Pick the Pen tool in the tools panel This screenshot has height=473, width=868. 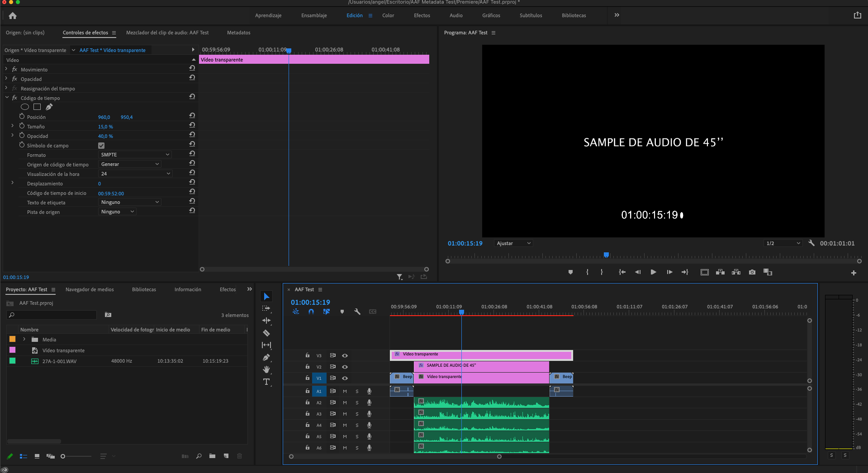266,358
